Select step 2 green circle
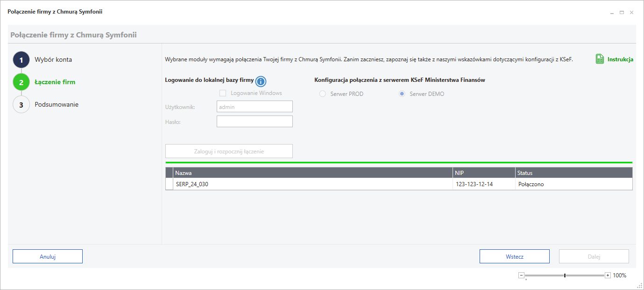Viewport: 644px width, 290px height. pos(21,82)
